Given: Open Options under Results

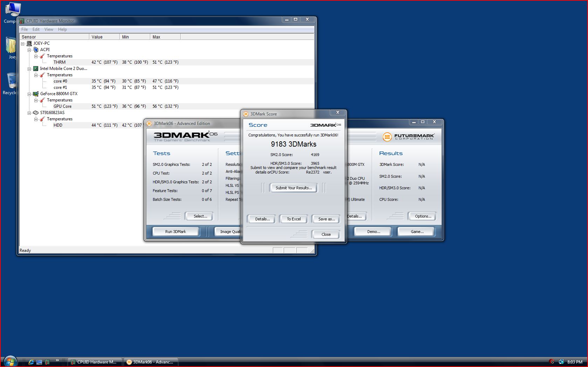Looking at the screenshot, I should [x=423, y=216].
